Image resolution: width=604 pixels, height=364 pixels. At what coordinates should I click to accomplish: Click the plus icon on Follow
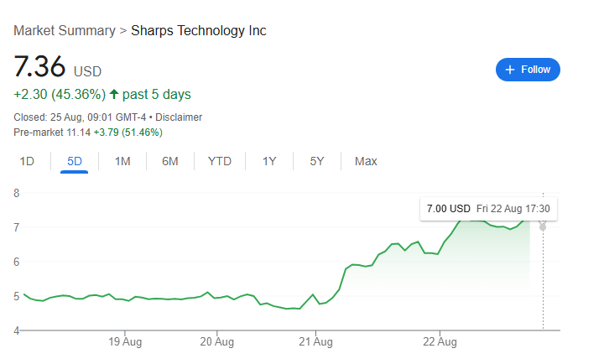point(510,70)
